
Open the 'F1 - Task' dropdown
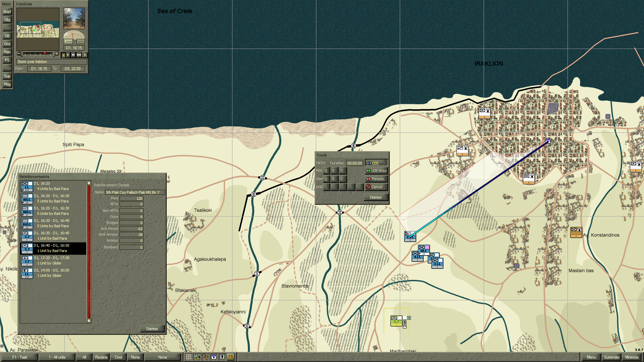tap(19, 357)
